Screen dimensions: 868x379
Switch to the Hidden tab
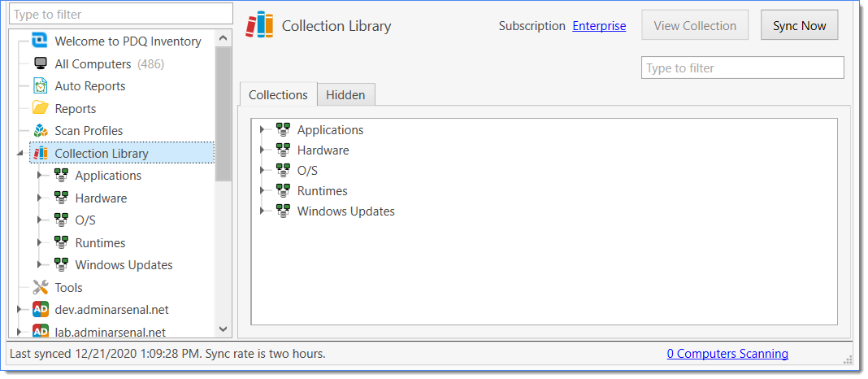pos(345,95)
